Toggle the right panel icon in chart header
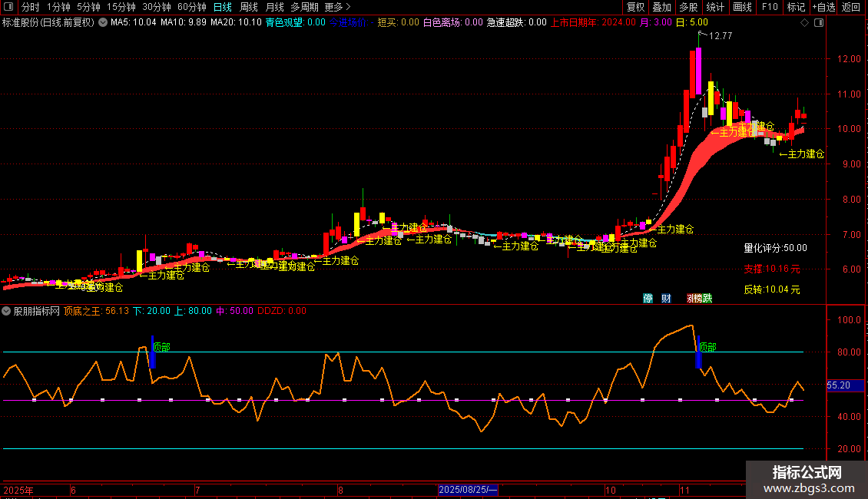The height and width of the screenshot is (499, 868). 819,23
